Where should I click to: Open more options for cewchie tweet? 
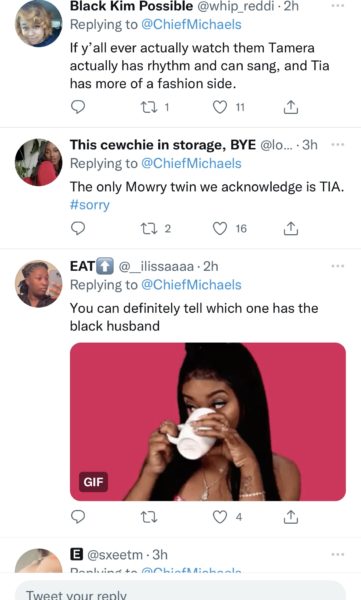(x=337, y=144)
